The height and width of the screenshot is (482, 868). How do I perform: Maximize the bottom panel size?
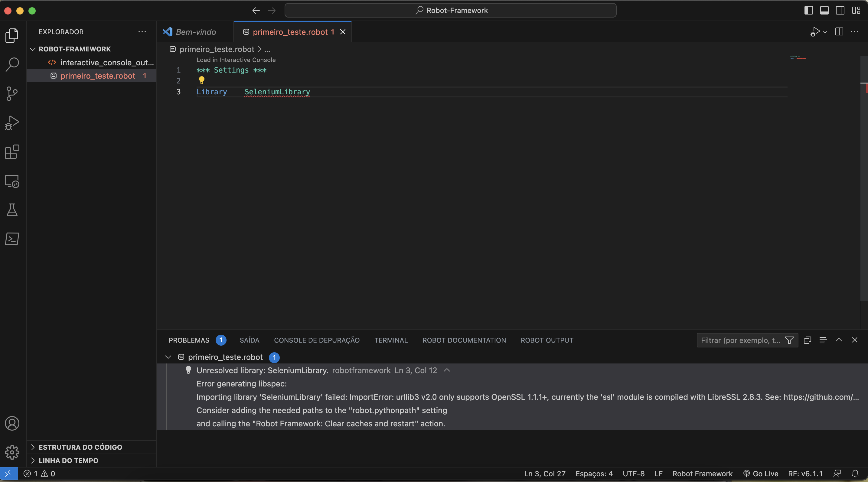point(839,340)
